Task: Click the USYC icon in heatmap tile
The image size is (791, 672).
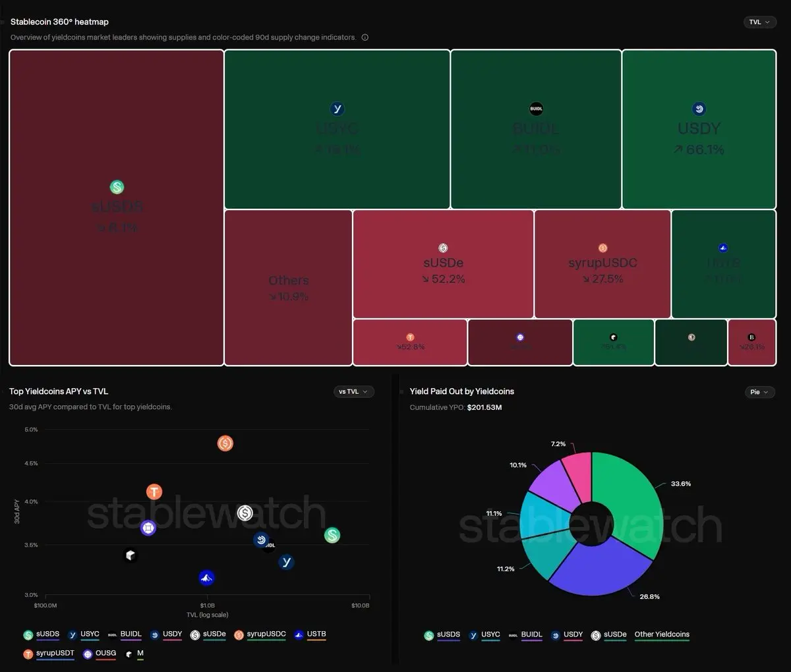Action: [x=337, y=109]
